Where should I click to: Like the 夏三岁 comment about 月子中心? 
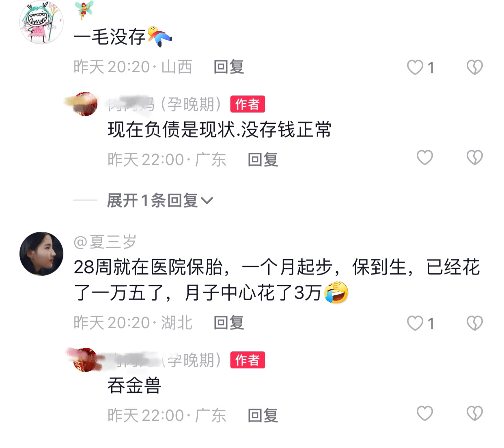pos(415,323)
